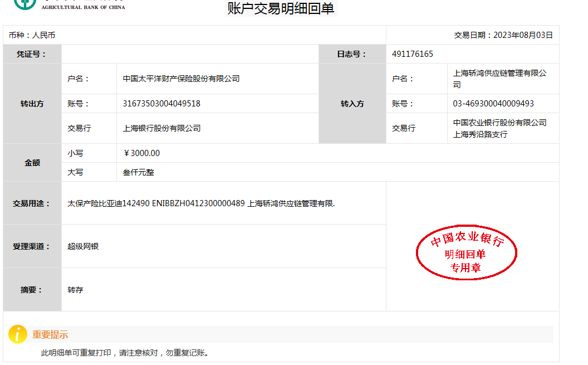Screen dimensions: 588x365
Task: Click the 重要提示 heading
Action: (x=50, y=335)
